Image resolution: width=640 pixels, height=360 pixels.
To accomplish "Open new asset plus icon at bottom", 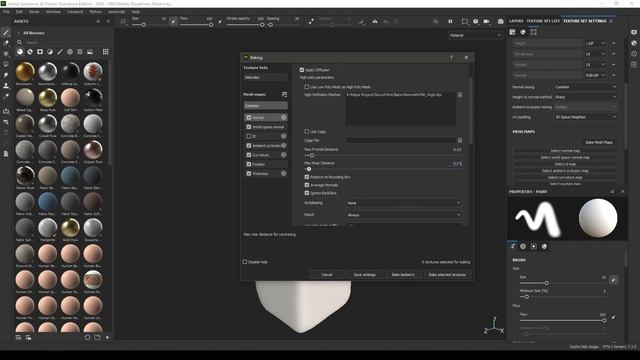I will point(107,338).
